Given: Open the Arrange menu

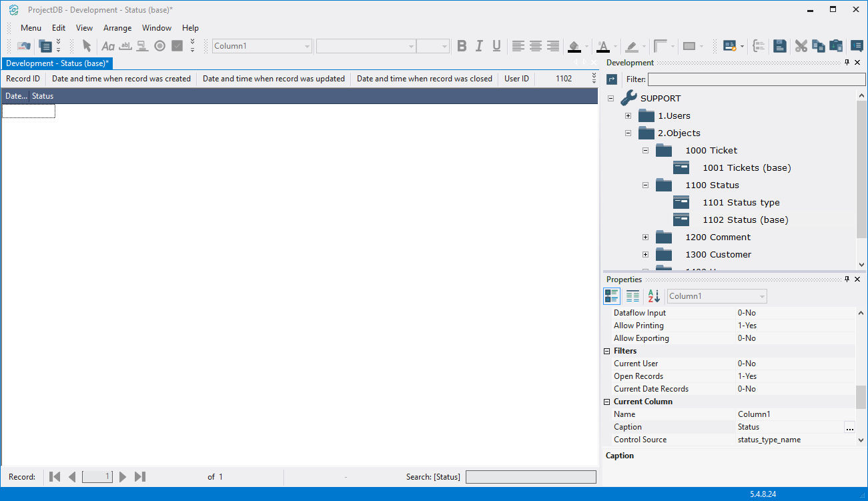Looking at the screenshot, I should pos(117,28).
